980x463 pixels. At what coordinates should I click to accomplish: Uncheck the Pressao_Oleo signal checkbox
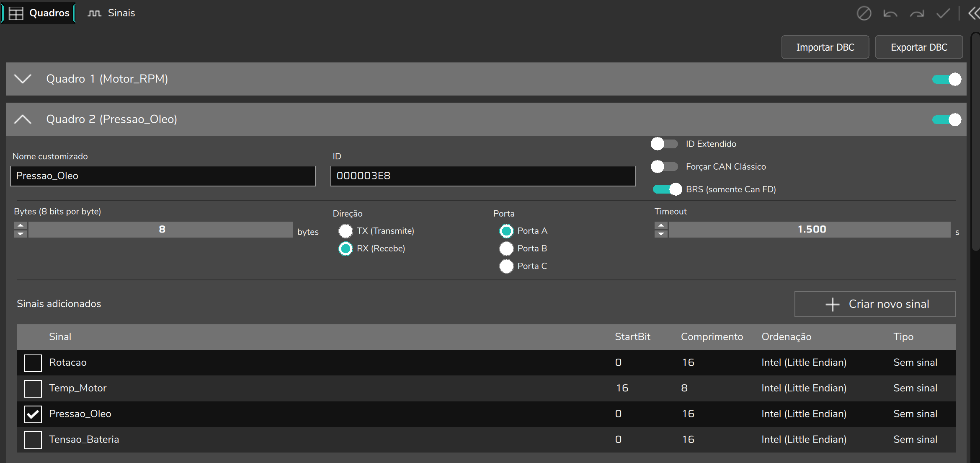(x=33, y=414)
